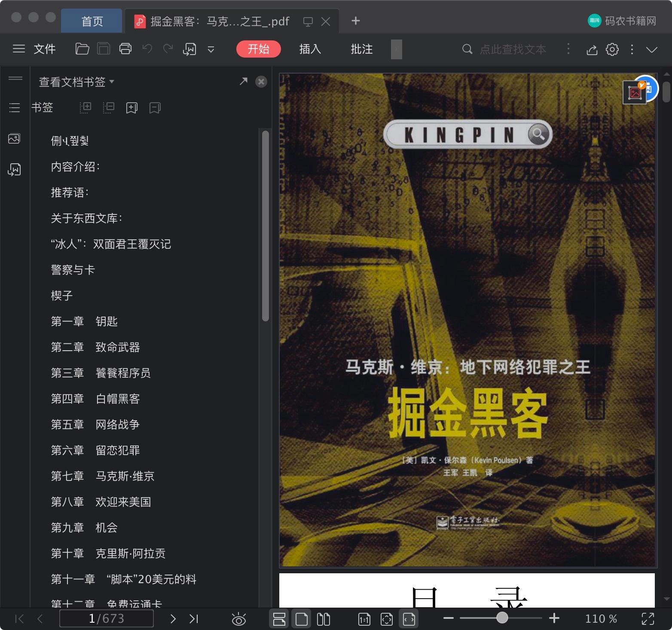The width and height of the screenshot is (672, 630).
Task: Open bookmark 关于东西文库:
Action: click(86, 218)
